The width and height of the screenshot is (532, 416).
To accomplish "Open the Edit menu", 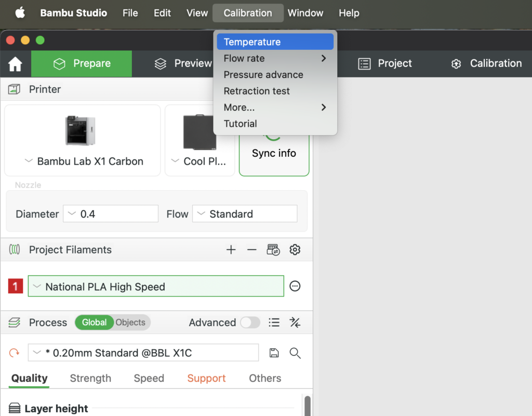I will pyautogui.click(x=162, y=13).
